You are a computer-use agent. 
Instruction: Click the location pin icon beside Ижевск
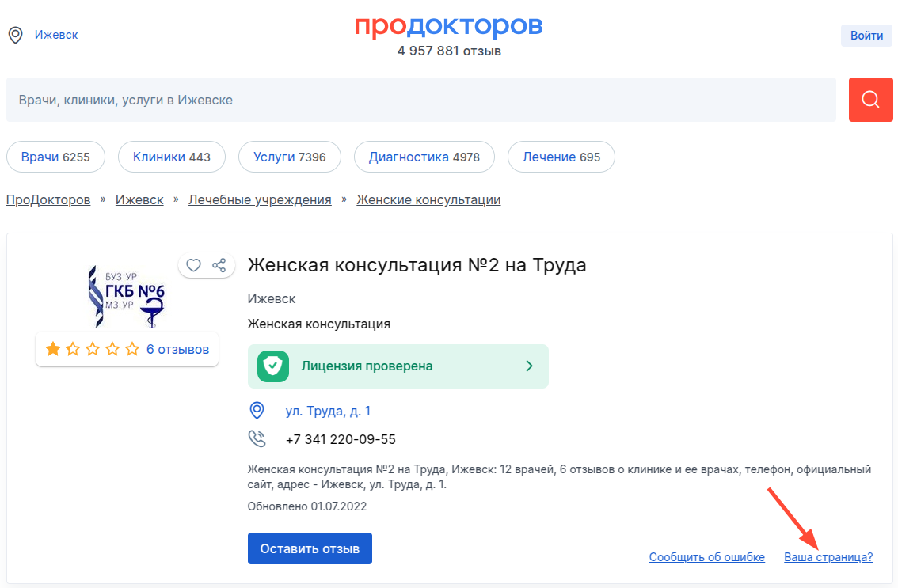(16, 35)
